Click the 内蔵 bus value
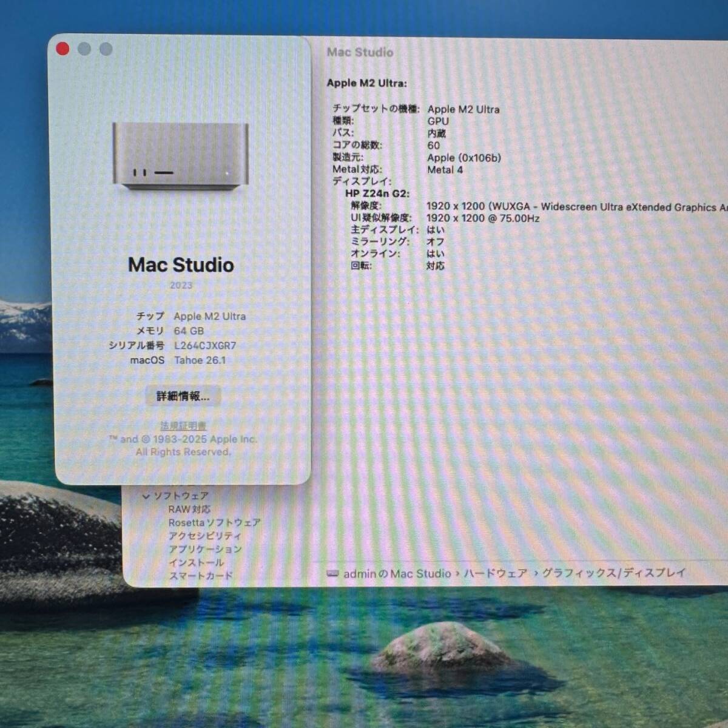This screenshot has width=728, height=728. pos(437,133)
